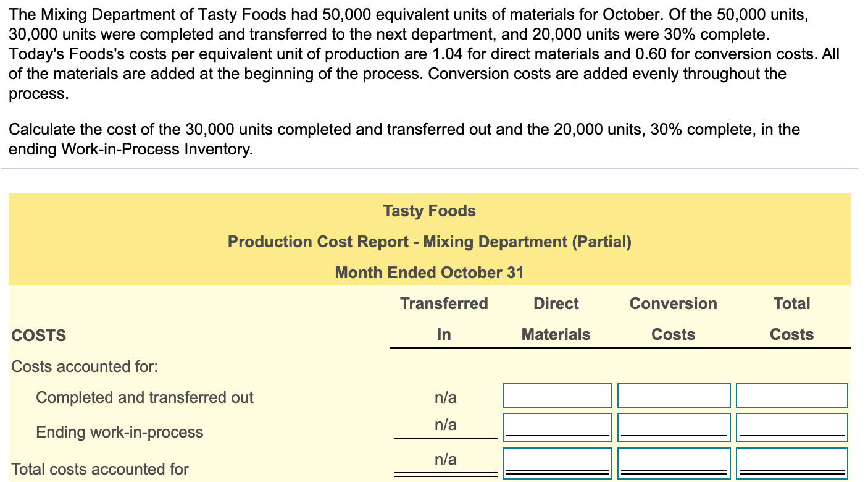Click the 'Month Ended October 31' line
Image resolution: width=868 pixels, height=482 pixels.
coord(430,273)
